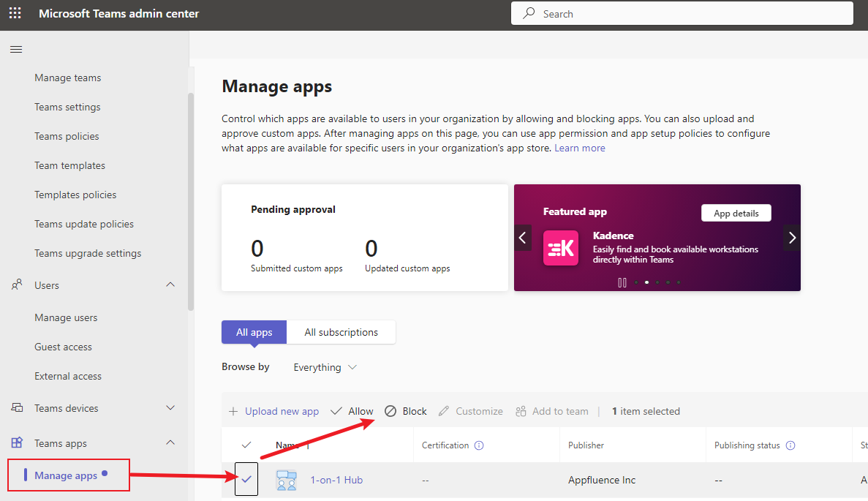This screenshot has height=501, width=868.
Task: Collapse the hamburger navigation menu
Action: click(x=16, y=49)
